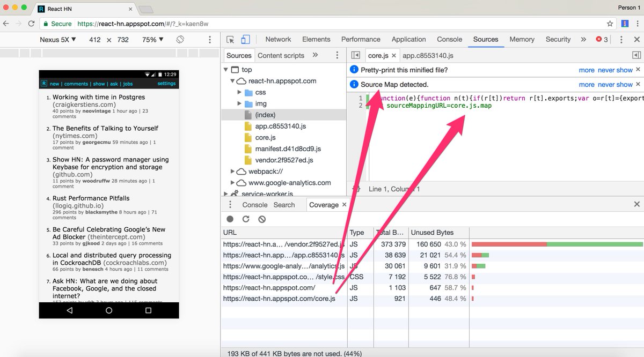644x357 pixels.
Task: Open the 75% zoom dropdown
Action: pos(153,40)
